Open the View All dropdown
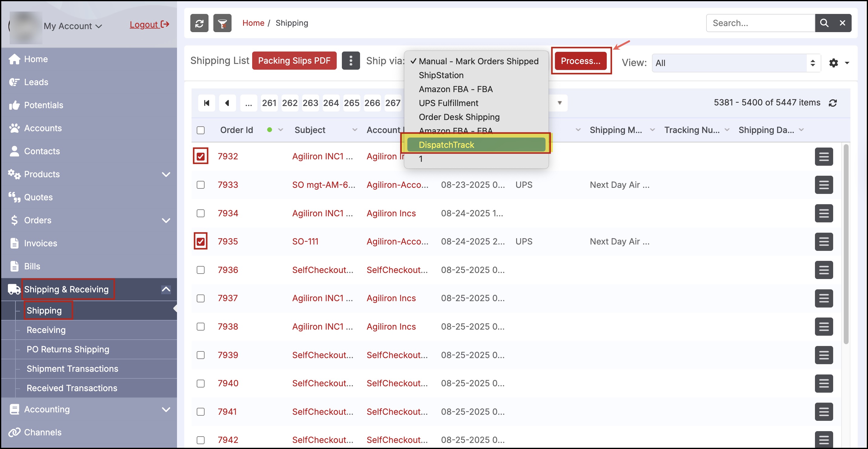The height and width of the screenshot is (449, 868). pos(736,63)
